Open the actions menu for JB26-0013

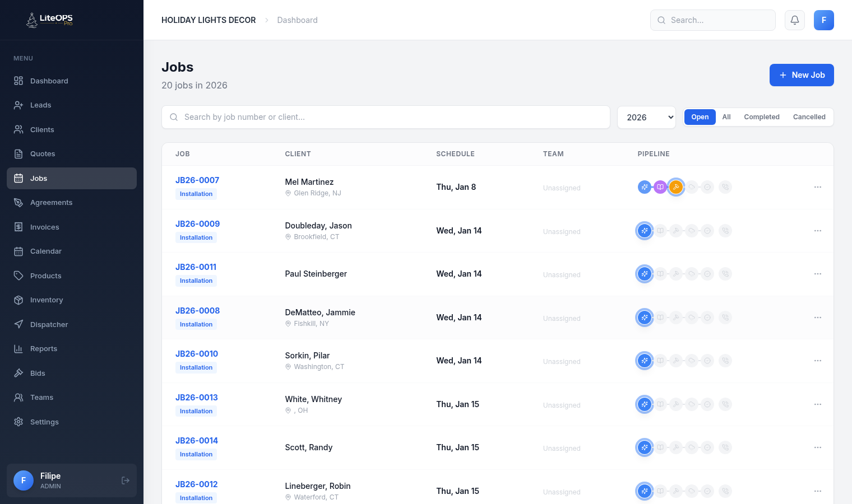818,404
